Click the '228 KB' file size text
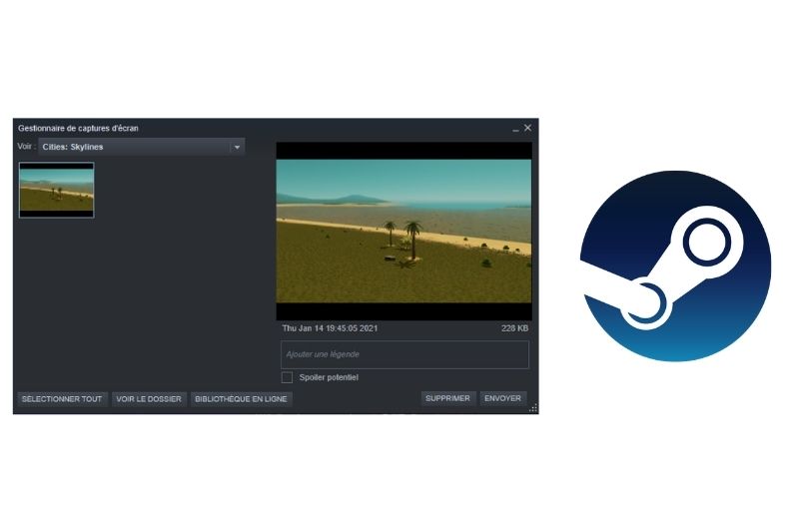Image resolution: width=799 pixels, height=532 pixels. click(514, 328)
